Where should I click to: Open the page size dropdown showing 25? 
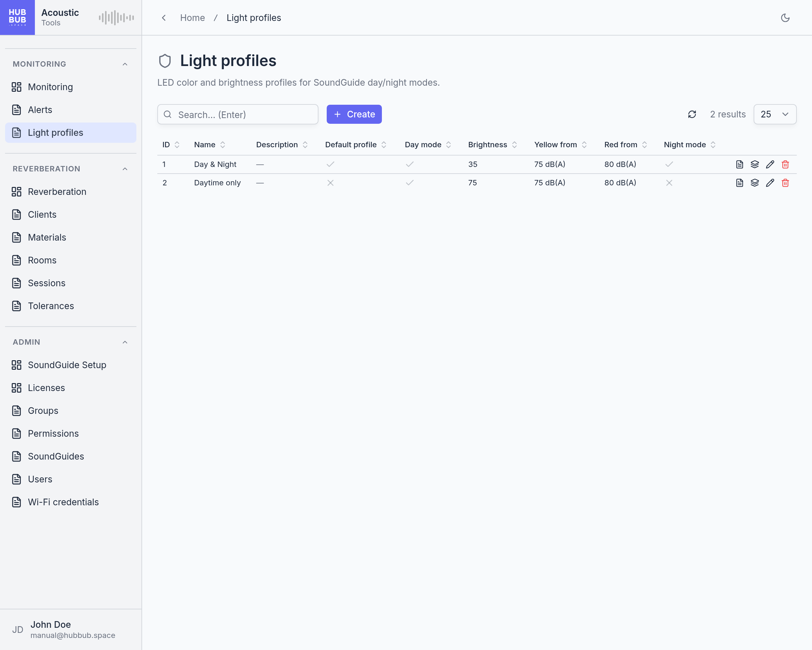tap(775, 114)
